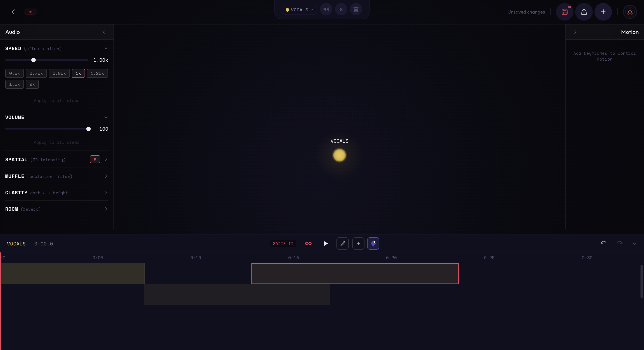Select the pink-outlined clip on first track

[x=355, y=274]
